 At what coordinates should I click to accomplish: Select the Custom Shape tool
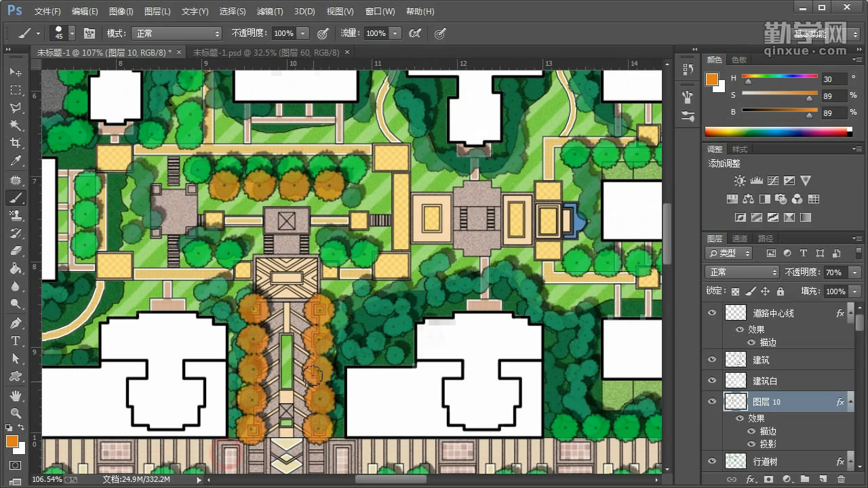click(15, 376)
